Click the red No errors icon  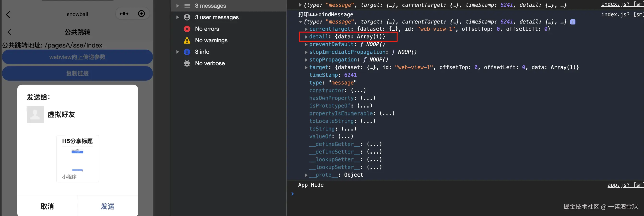pos(187,29)
